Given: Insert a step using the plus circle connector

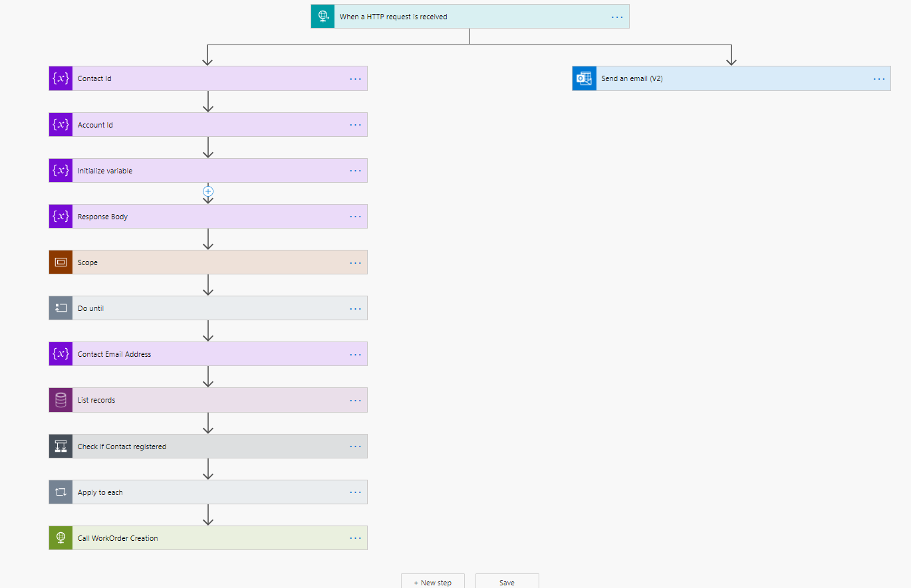Looking at the screenshot, I should coord(208,191).
